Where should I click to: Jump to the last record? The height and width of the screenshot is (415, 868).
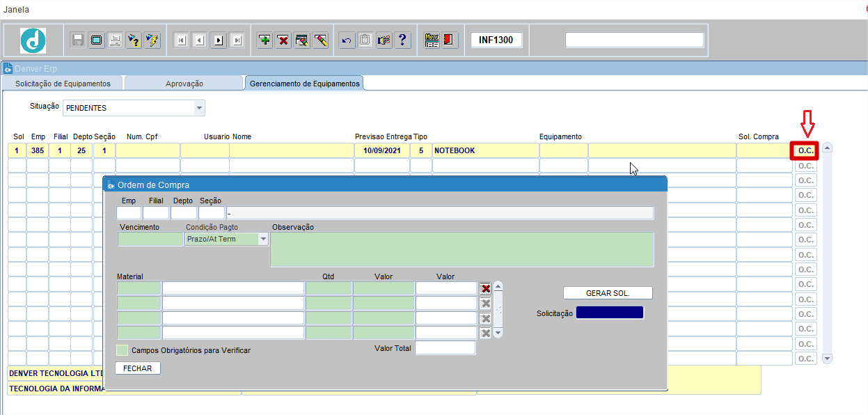tap(237, 40)
